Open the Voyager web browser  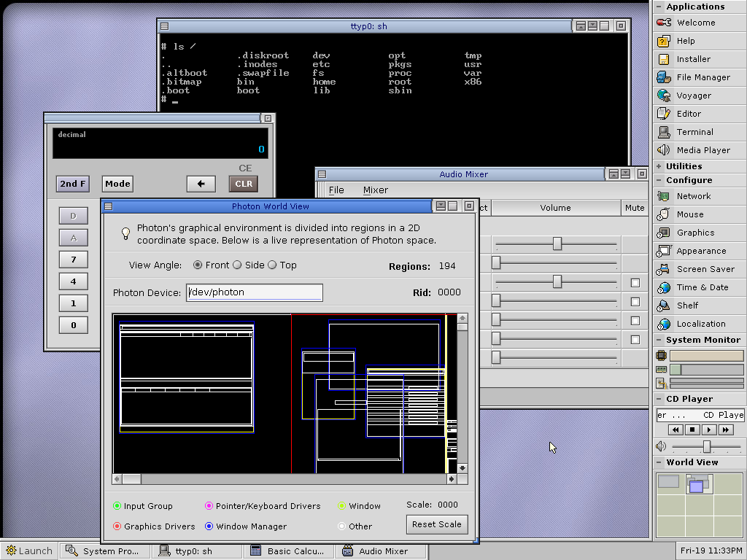[x=693, y=96]
